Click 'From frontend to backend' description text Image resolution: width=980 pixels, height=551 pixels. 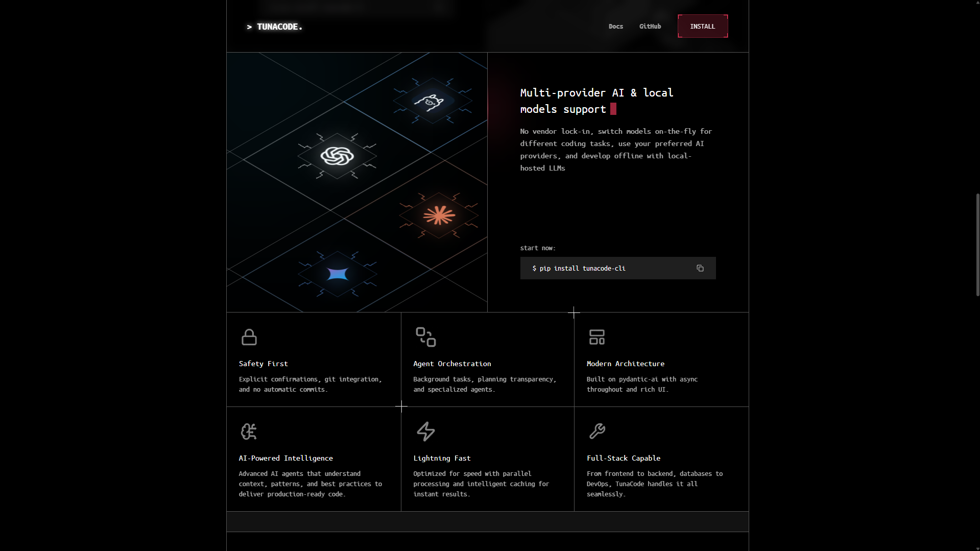(x=654, y=484)
